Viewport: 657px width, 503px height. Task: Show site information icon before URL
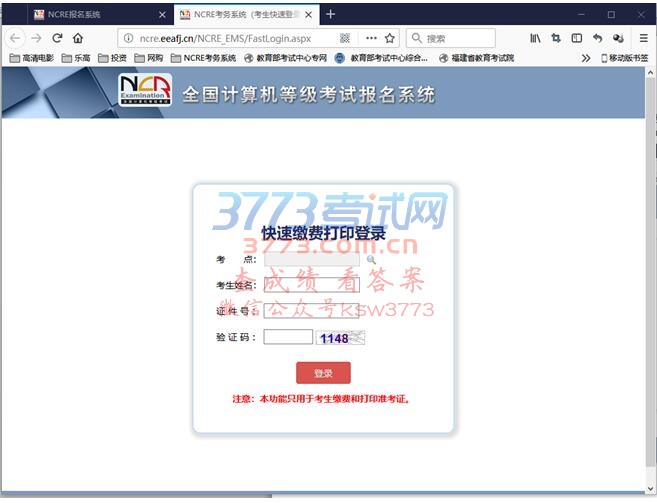coord(126,38)
